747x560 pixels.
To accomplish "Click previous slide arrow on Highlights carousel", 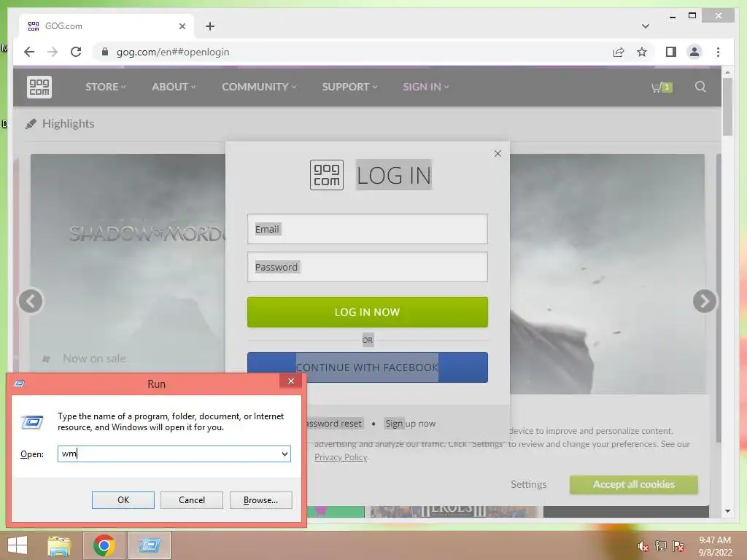I will pyautogui.click(x=31, y=301).
